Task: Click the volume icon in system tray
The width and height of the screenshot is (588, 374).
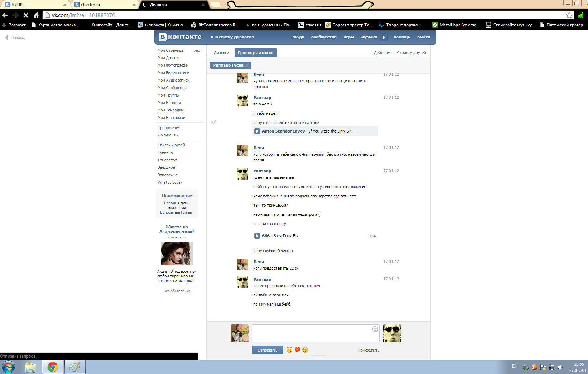Action: [560, 367]
